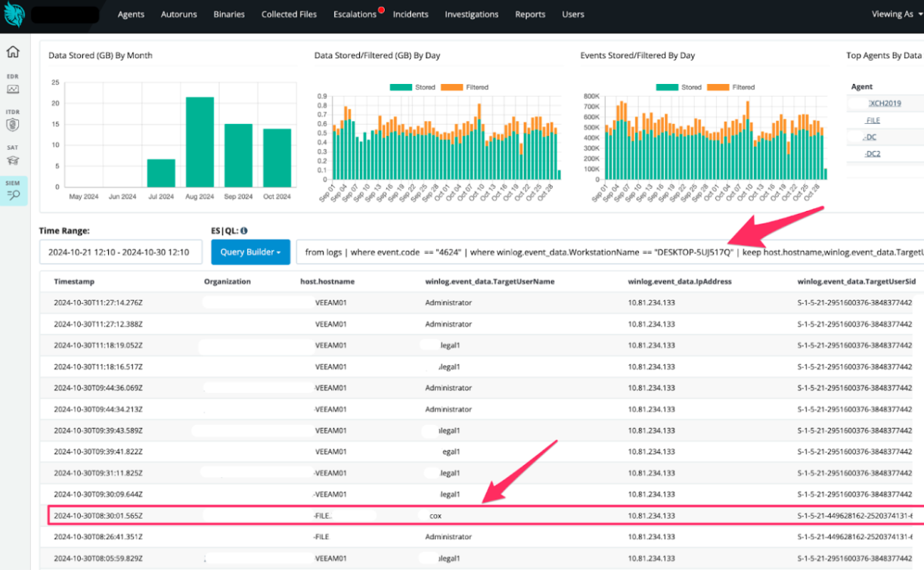Click the Organization column header
The image size is (924, 570).
point(227,281)
